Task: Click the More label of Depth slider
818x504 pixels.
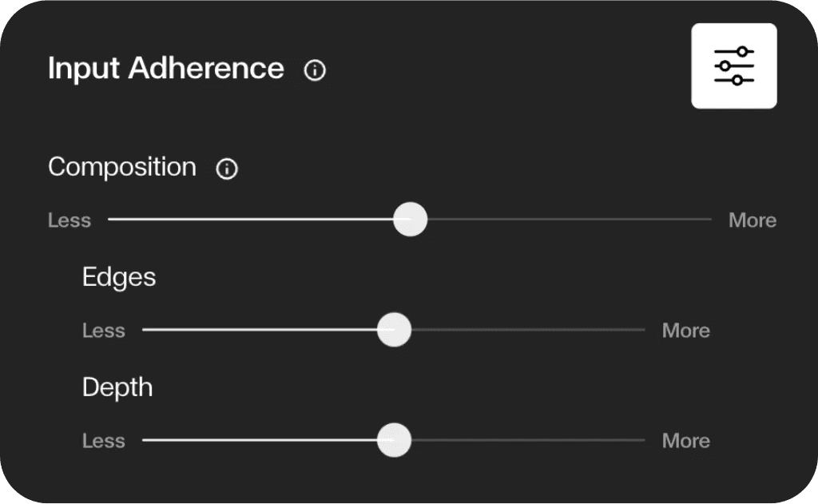Action: pyautogui.click(x=686, y=441)
